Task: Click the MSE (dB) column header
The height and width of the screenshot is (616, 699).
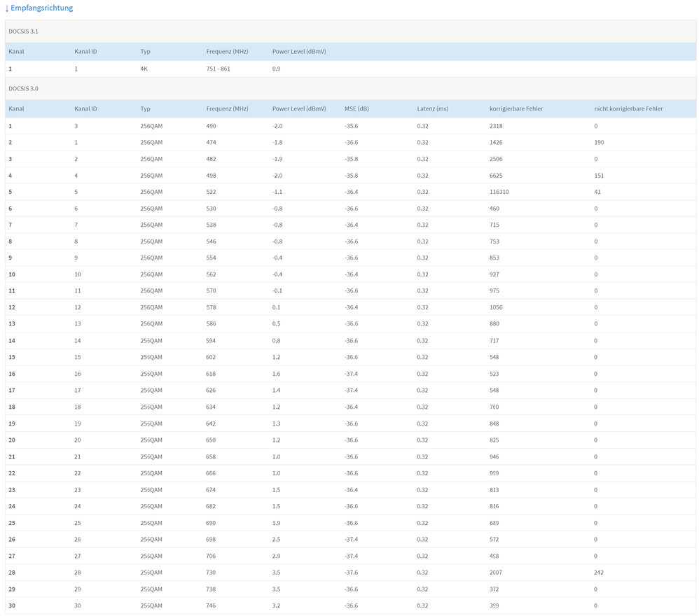Action: tap(357, 108)
